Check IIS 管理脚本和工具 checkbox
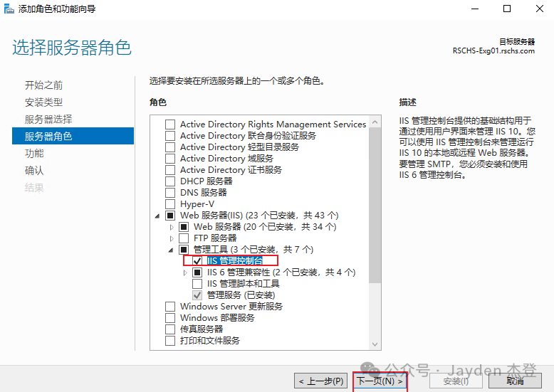Image resolution: width=554 pixels, height=392 pixels. coord(197,284)
